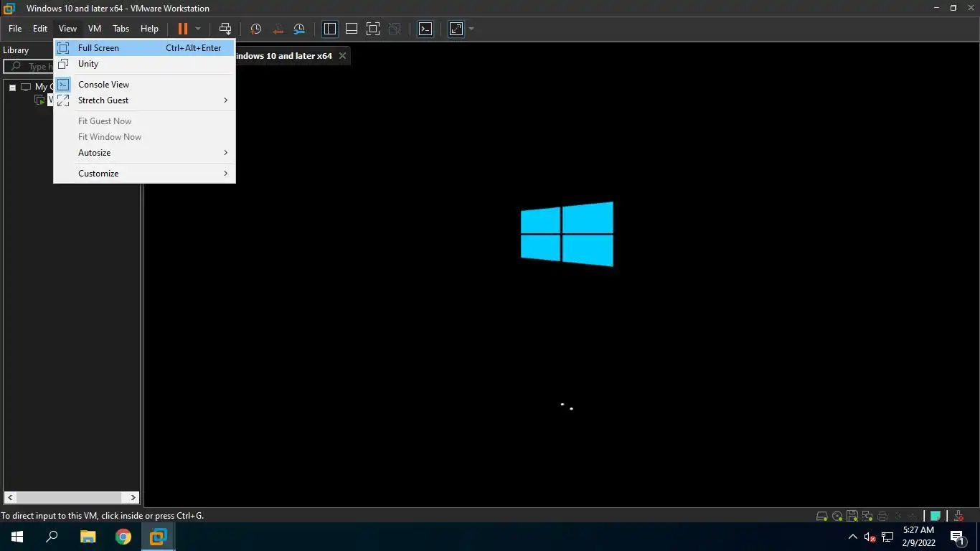The image size is (980, 551).
Task: Choose Unity in the View menu
Action: click(144, 64)
